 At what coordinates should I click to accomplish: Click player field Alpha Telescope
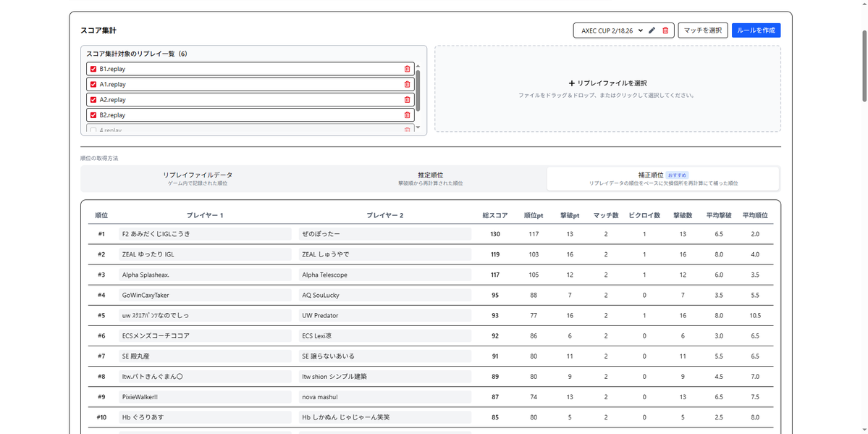pos(384,275)
